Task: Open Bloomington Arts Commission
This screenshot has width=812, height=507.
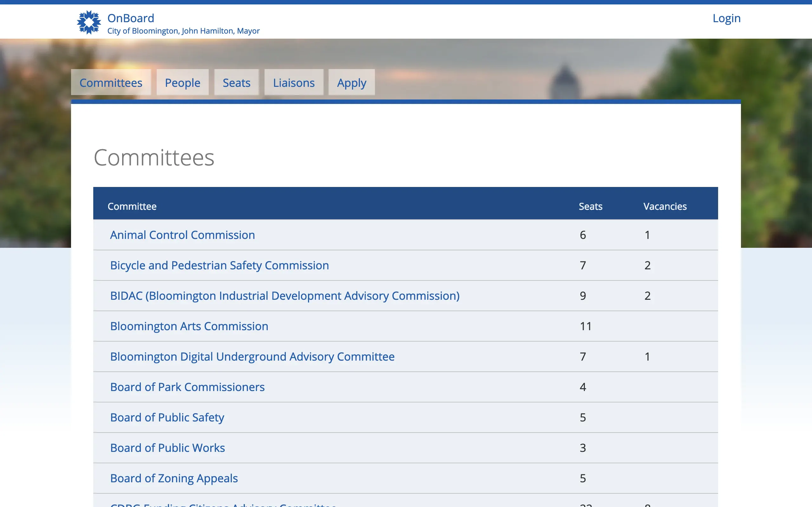Action: point(189,326)
